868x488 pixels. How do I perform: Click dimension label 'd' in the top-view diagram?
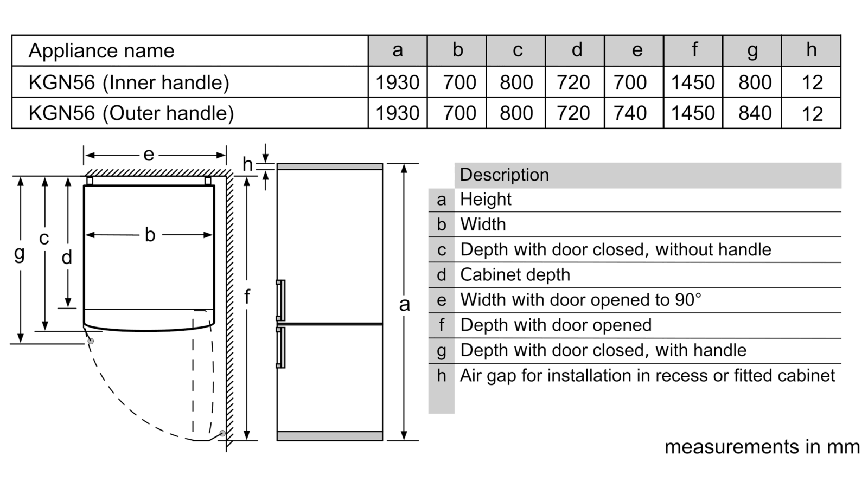point(67,257)
